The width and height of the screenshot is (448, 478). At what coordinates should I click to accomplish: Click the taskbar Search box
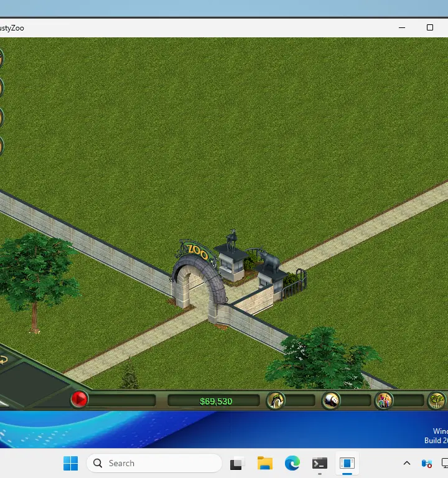point(154,463)
